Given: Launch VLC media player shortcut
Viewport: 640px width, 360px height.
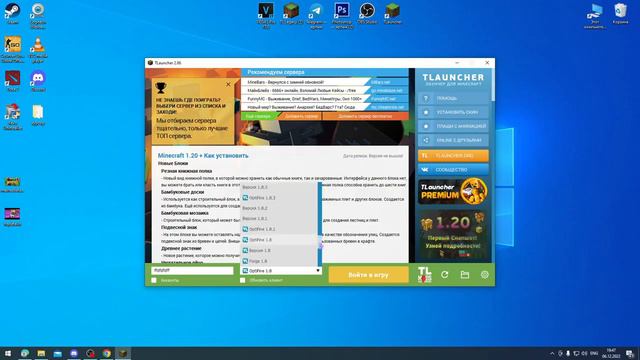Looking at the screenshot, I should pyautogui.click(x=38, y=50).
